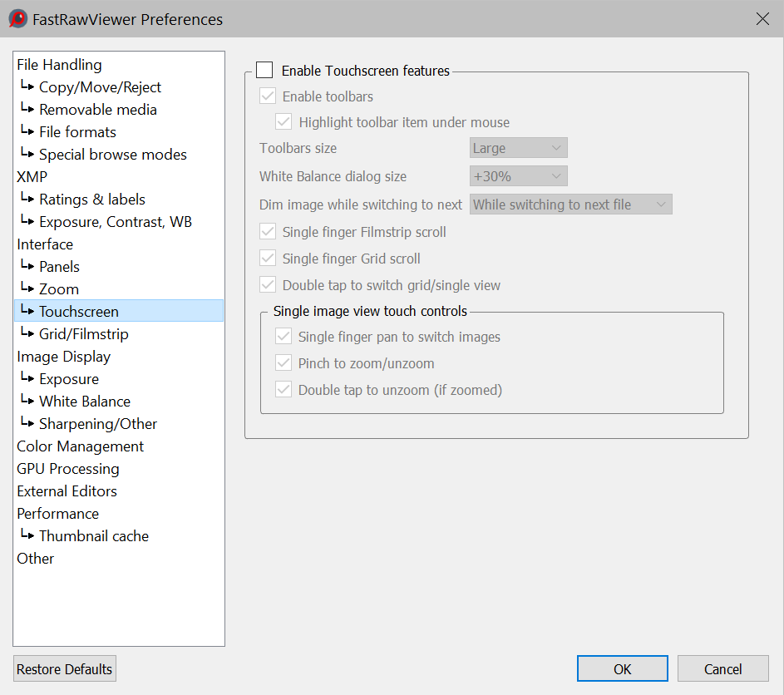Toggle Pinch to zoom/unzoom checkbox
The image size is (784, 695).
(x=284, y=363)
